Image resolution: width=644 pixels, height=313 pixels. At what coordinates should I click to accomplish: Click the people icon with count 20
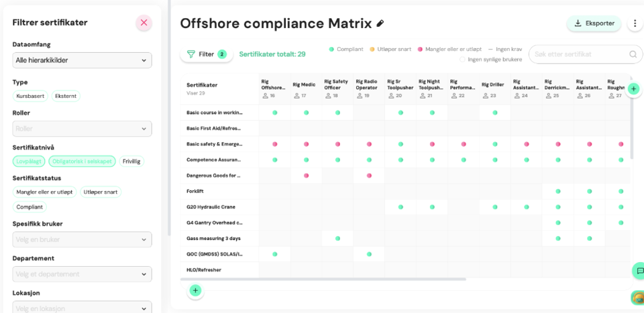pos(390,96)
